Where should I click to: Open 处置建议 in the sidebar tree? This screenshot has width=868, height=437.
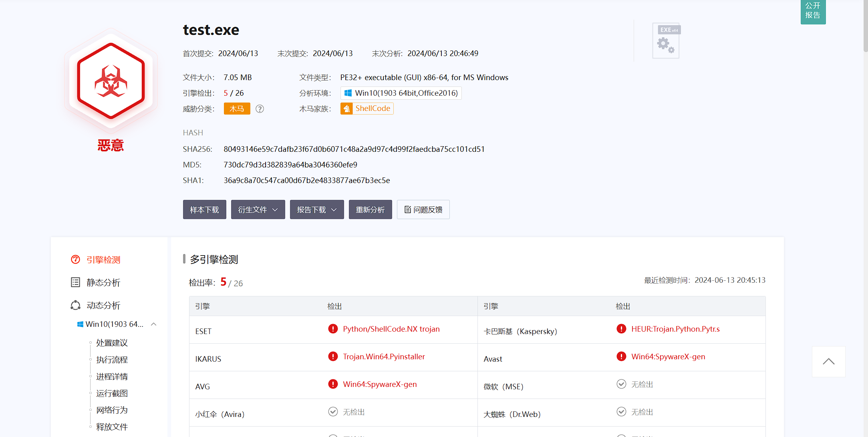coord(112,343)
